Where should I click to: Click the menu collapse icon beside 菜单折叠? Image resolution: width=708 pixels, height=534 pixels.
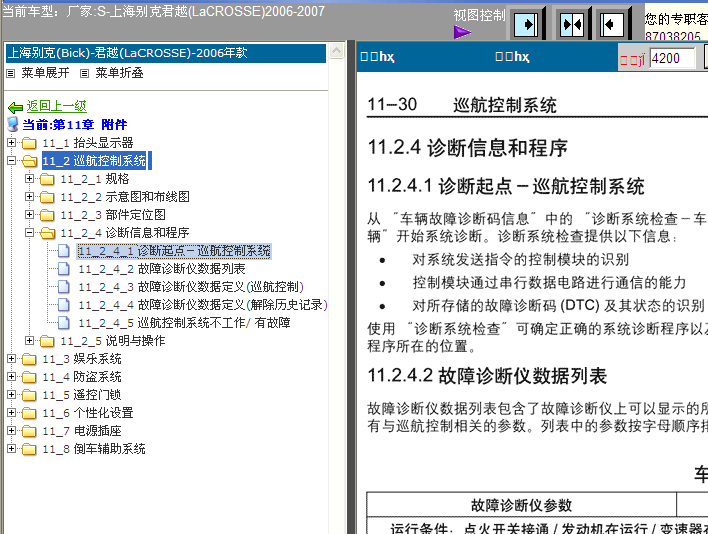(84, 73)
